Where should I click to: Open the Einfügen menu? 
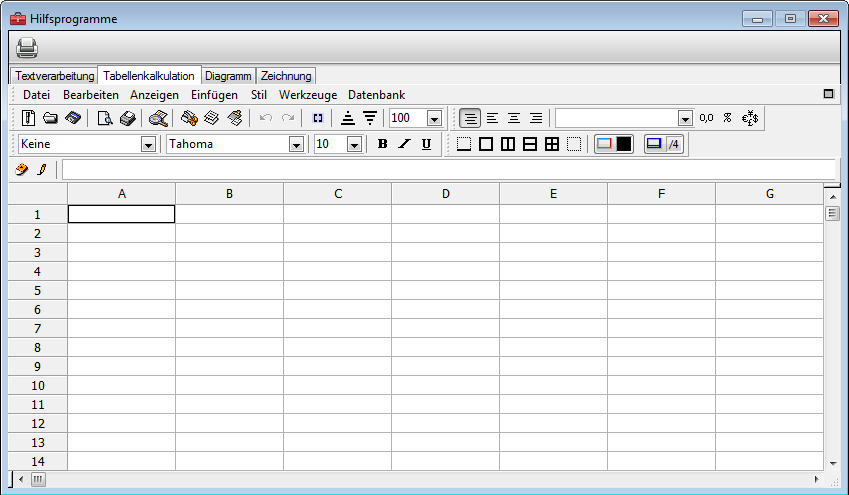[x=214, y=95]
